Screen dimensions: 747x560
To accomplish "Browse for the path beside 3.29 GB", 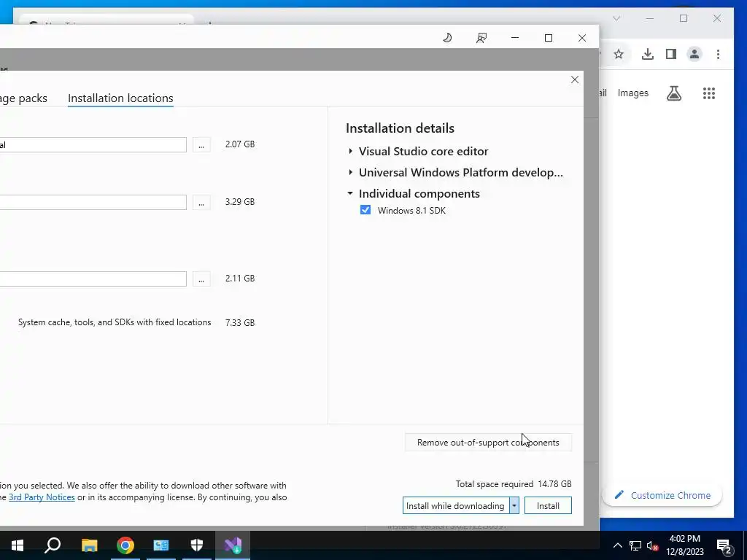I will [201, 203].
